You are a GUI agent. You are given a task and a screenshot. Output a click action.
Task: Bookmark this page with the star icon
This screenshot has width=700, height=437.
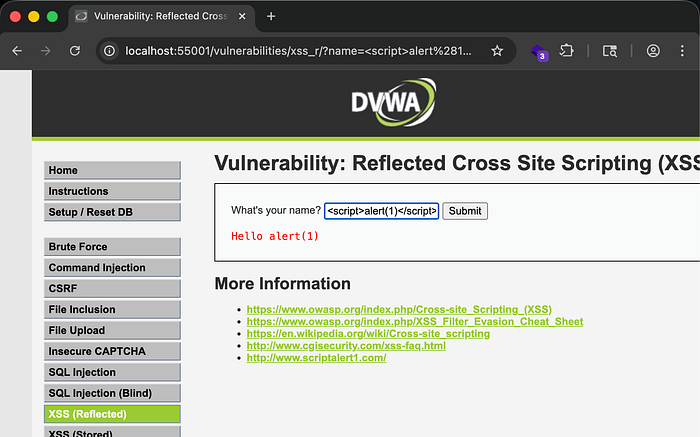[x=497, y=51]
